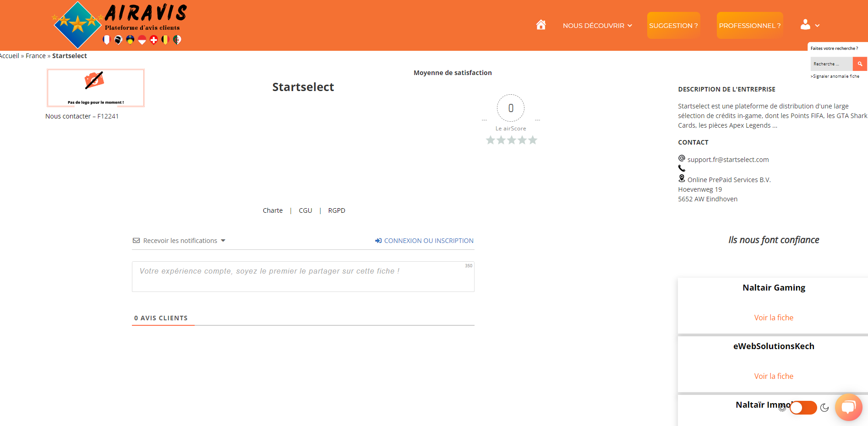Click the 5652 AW Eindhoven address line

click(708, 199)
